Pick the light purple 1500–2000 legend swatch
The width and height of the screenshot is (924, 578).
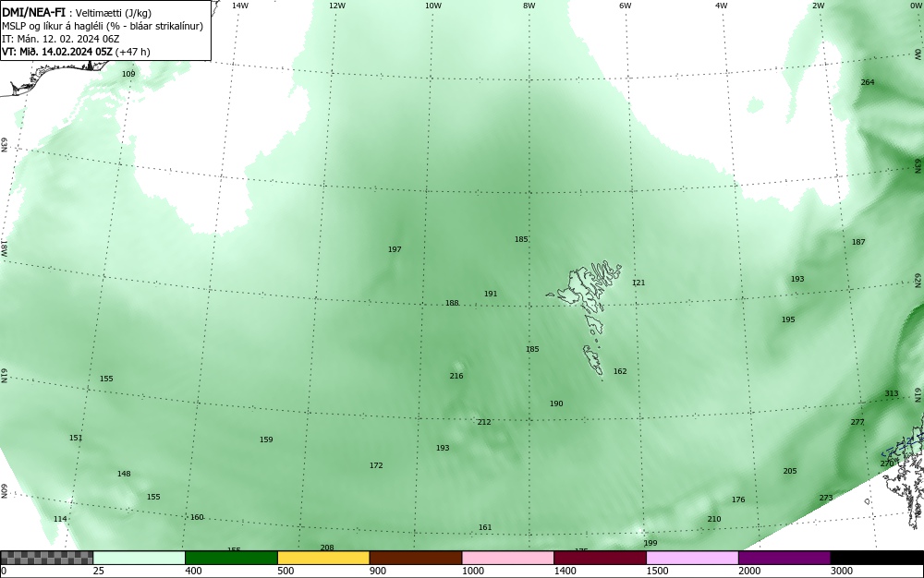pos(692,558)
